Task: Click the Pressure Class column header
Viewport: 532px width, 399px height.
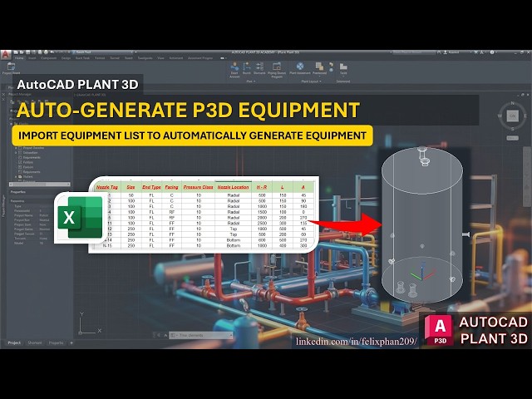Action: 198,187
